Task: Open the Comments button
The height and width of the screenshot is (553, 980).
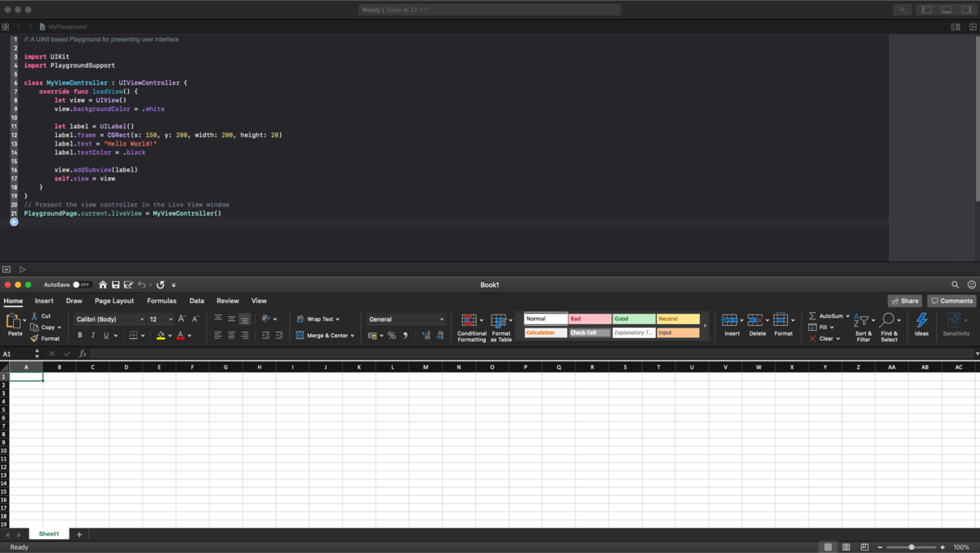Action: tap(951, 301)
